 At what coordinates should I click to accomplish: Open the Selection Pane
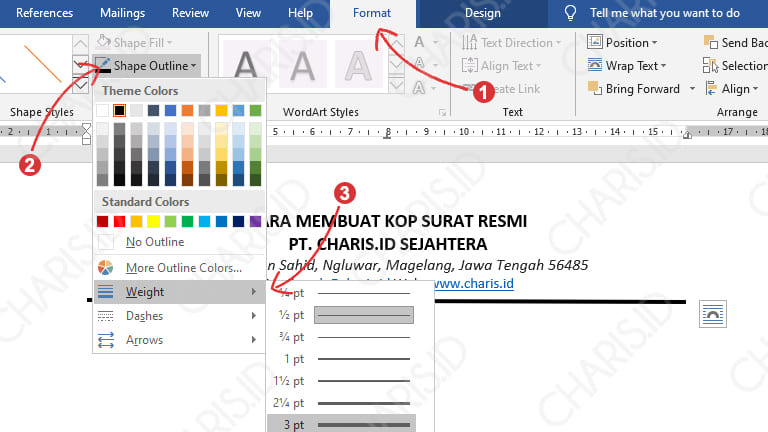[735, 66]
